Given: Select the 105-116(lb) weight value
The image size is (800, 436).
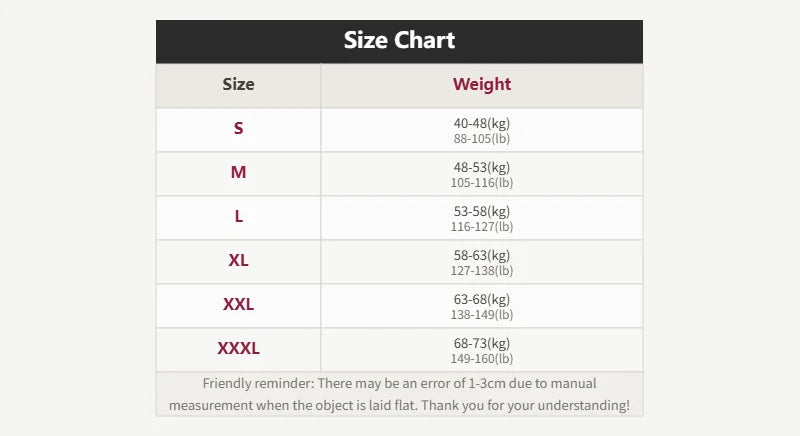Looking at the screenshot, I should point(482,183).
